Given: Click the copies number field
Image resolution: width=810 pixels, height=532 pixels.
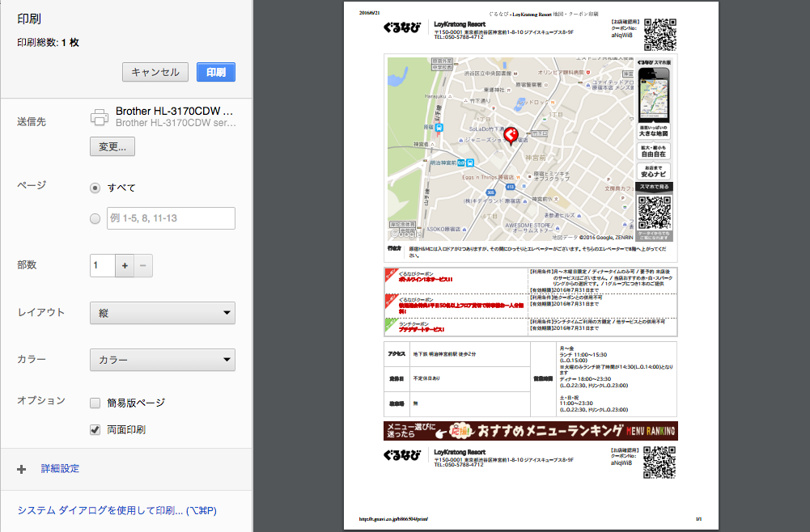Looking at the screenshot, I should click(x=102, y=266).
